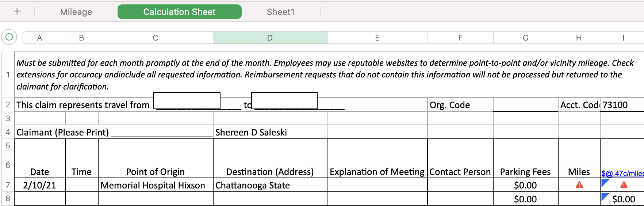Open the Sheet1 tab
Screen dimensions: 644x206
click(280, 12)
